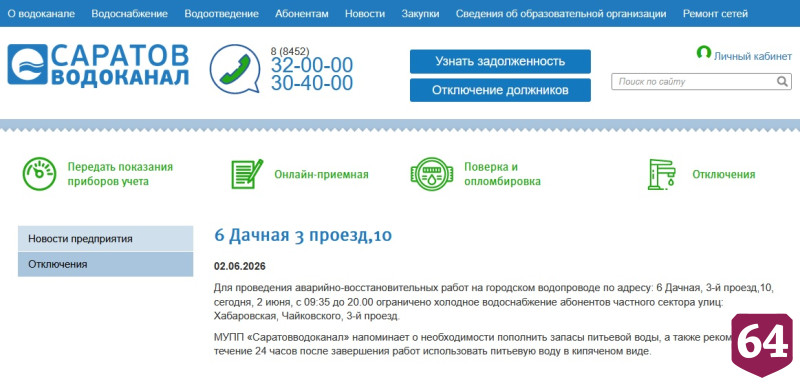Image resolution: width=800 pixels, height=384 pixels.
Task: Open Передать показания приборов учета link
Action: point(120,174)
